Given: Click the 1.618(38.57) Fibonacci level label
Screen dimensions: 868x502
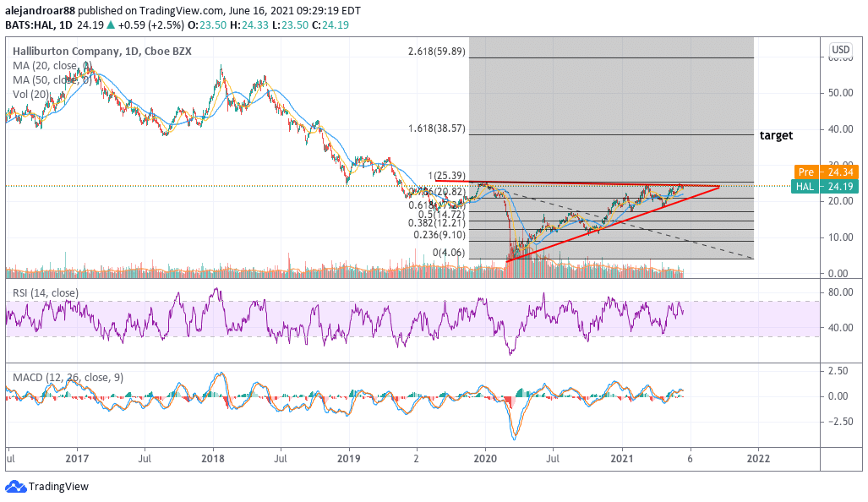Looking at the screenshot, I should (437, 128).
